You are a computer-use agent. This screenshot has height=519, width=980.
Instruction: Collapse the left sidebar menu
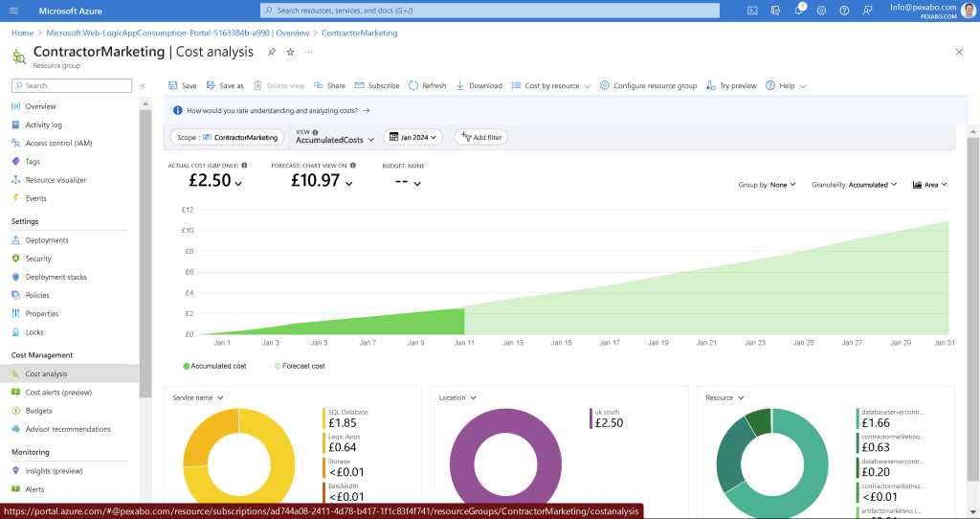[x=143, y=85]
